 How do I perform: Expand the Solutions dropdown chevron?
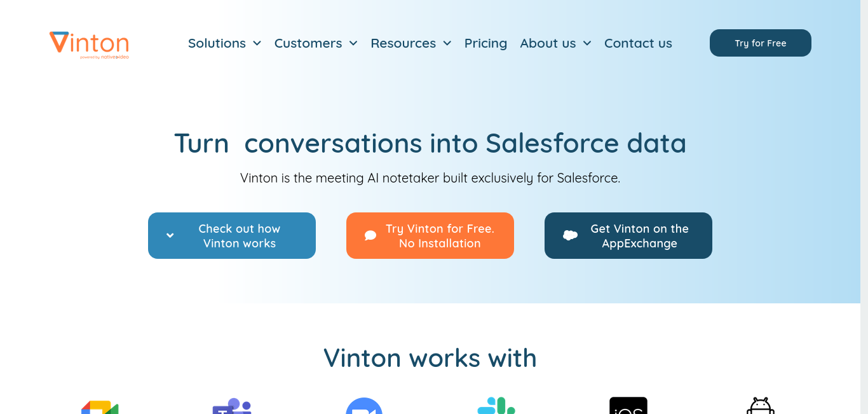point(257,43)
